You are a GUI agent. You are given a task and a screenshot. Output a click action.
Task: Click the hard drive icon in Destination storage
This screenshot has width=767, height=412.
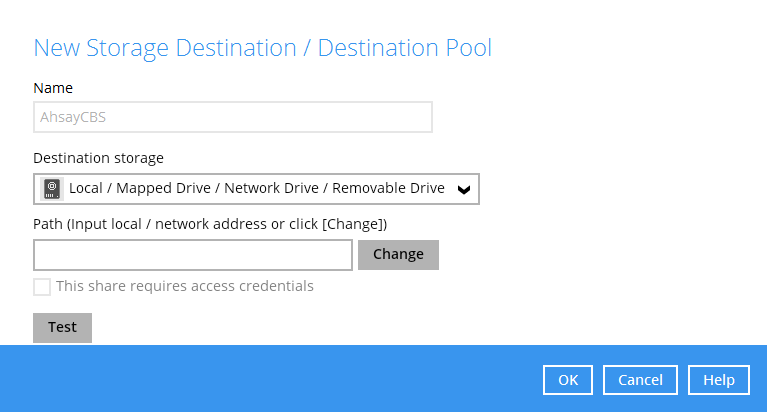click(x=52, y=189)
